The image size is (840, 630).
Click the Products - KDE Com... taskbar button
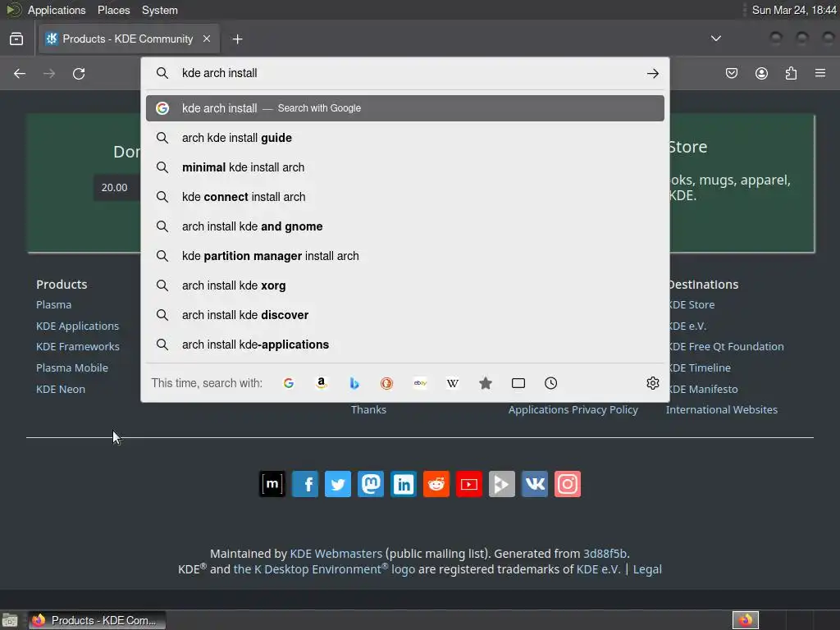[97, 620]
